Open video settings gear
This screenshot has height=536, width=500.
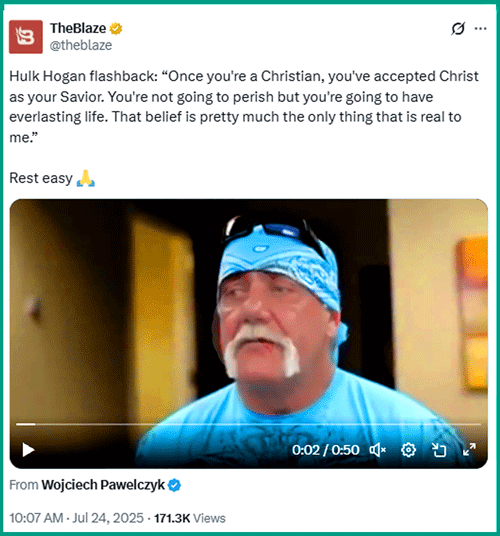pyautogui.click(x=408, y=450)
